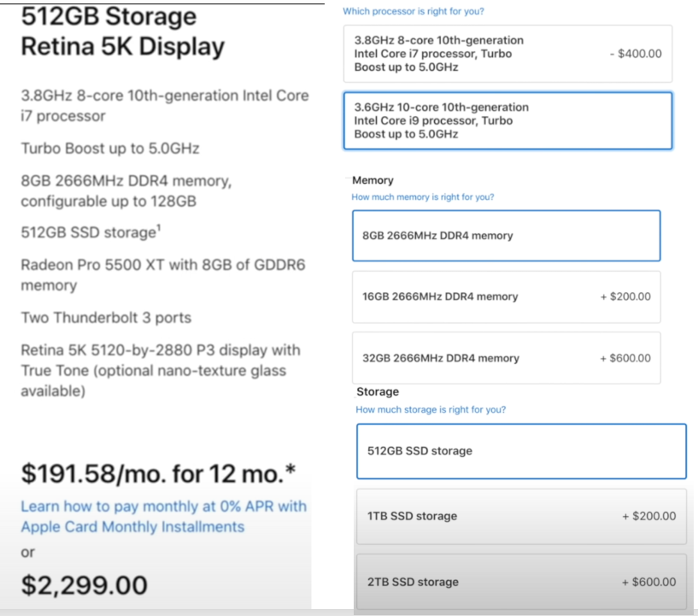The image size is (698, 616).
Task: Open 'How much memory is right for you?' link
Action: 423,197
